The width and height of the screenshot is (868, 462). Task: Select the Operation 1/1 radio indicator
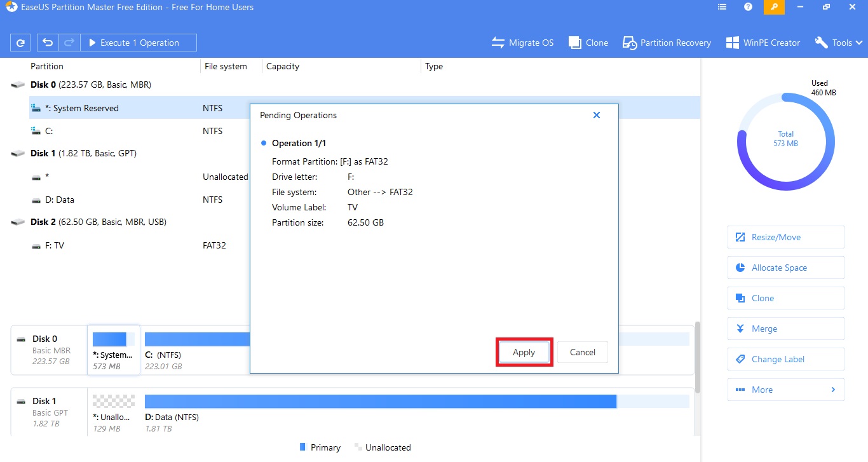click(264, 143)
